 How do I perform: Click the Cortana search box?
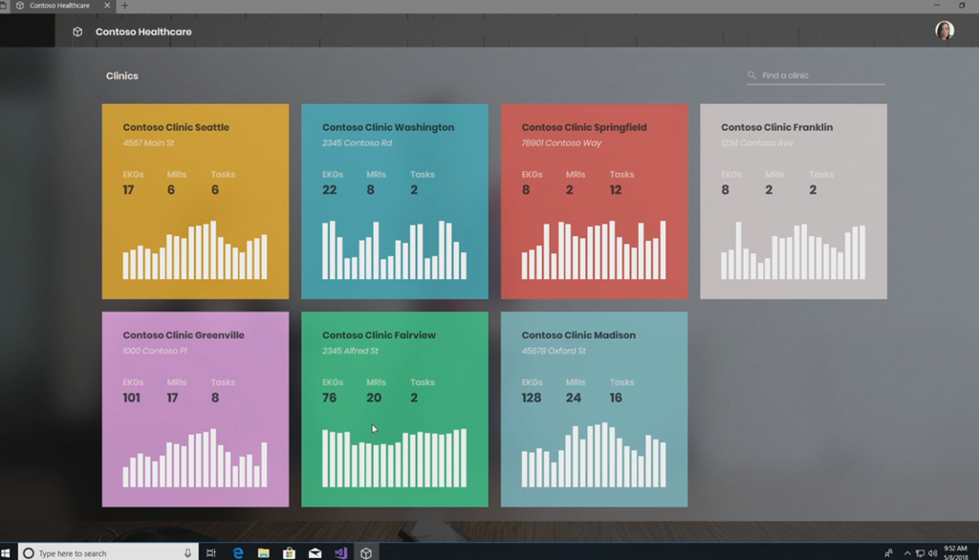(108, 553)
